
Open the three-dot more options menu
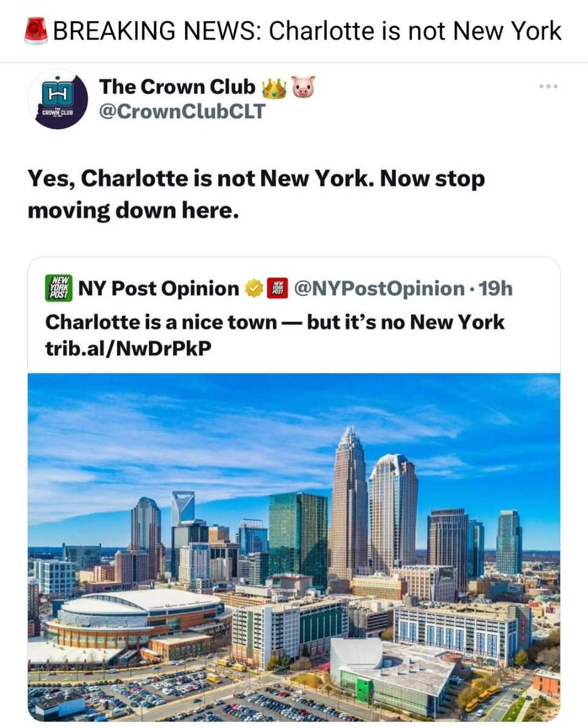tap(549, 87)
